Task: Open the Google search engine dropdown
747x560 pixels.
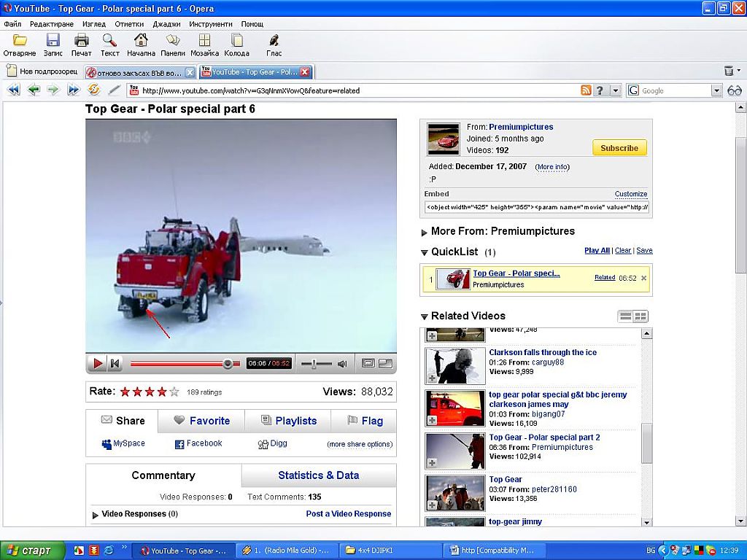Action: coord(716,90)
